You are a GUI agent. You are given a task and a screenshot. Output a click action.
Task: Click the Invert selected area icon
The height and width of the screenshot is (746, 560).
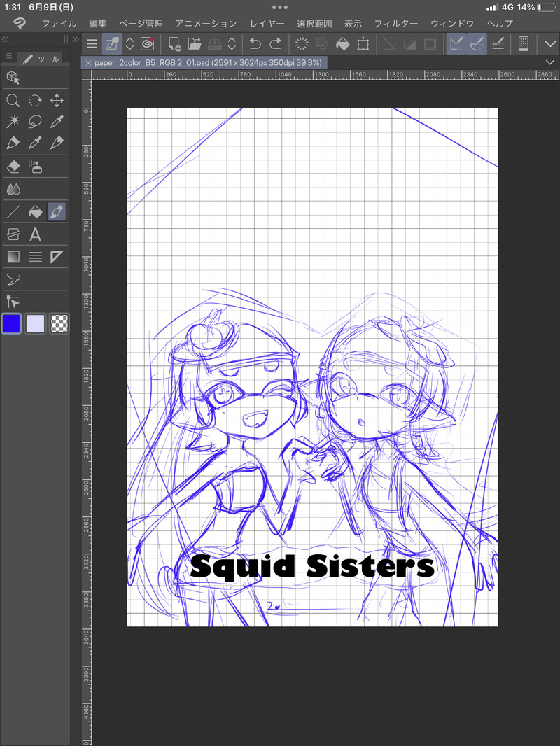409,44
